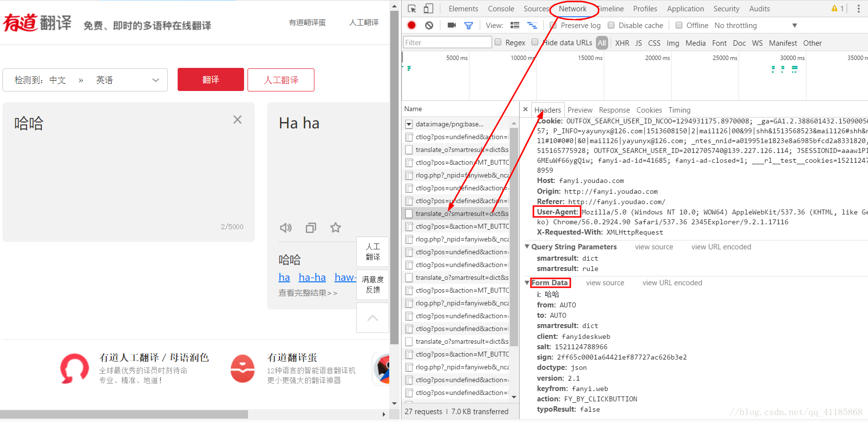This screenshot has width=868, height=422.
Task: Click the inspect element picker icon
Action: pos(412,8)
